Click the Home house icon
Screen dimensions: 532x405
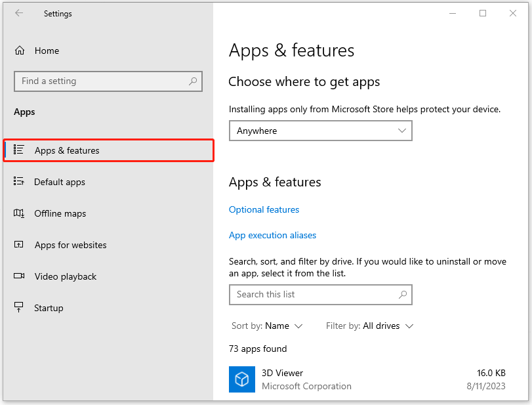click(19, 51)
